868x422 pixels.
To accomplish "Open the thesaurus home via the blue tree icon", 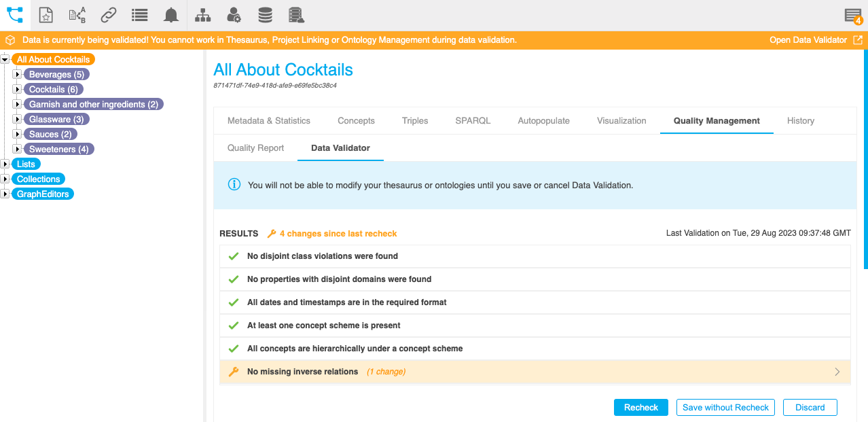I will (x=14, y=14).
